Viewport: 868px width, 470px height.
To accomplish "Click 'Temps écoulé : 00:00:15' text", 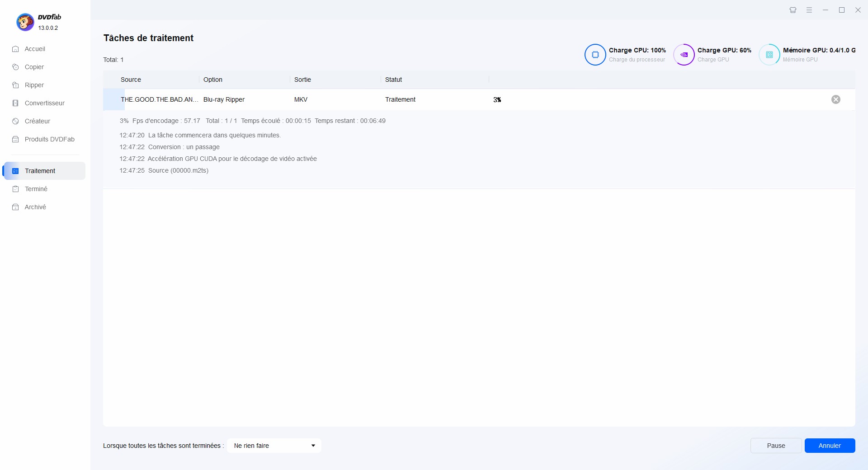I will pyautogui.click(x=276, y=121).
